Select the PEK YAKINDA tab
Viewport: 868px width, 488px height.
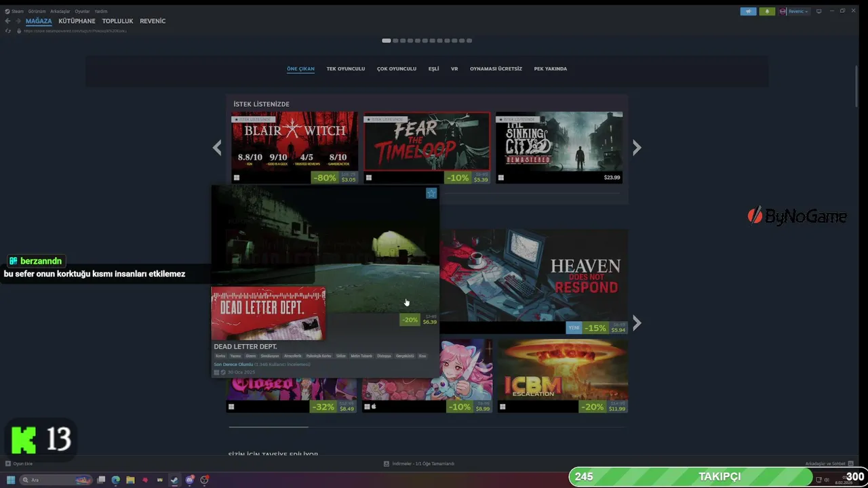[x=550, y=68]
